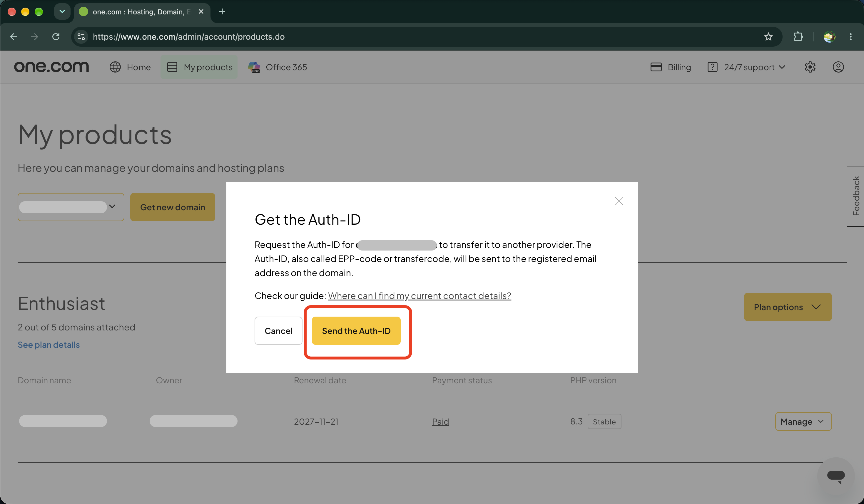Open Chrome three-dot menu
The height and width of the screenshot is (504, 864).
click(x=851, y=37)
